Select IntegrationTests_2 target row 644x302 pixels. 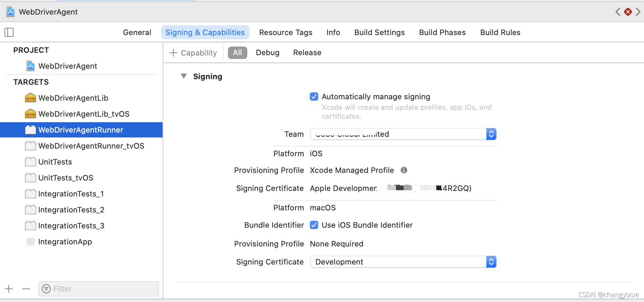coord(81,210)
